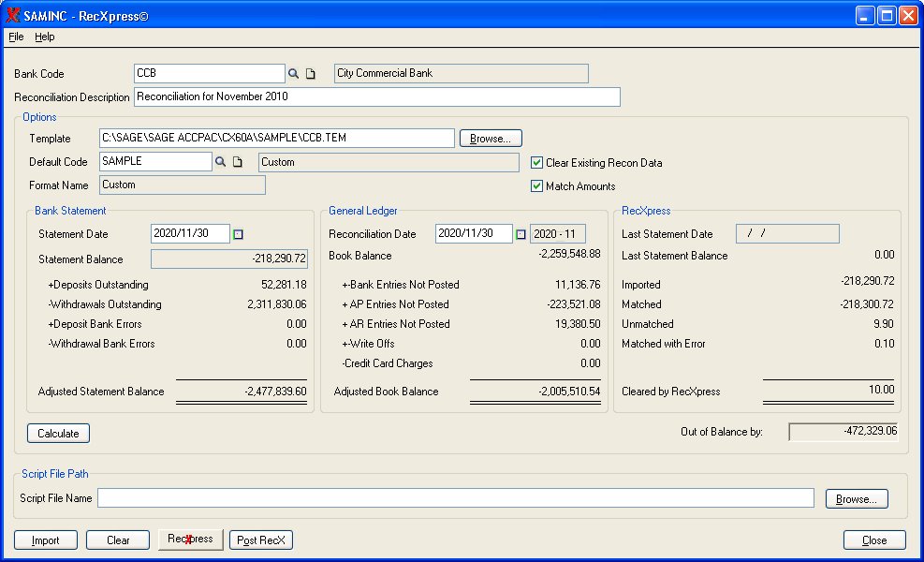
Task: Click the Adjusted Statement Balance value -2,477,839.60
Action: [275, 392]
